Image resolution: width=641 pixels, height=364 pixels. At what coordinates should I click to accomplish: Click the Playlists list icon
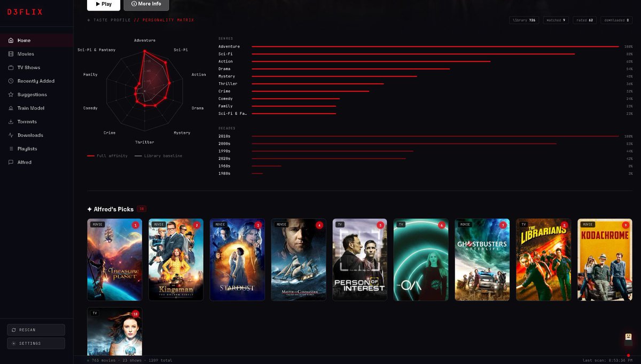tap(11, 149)
